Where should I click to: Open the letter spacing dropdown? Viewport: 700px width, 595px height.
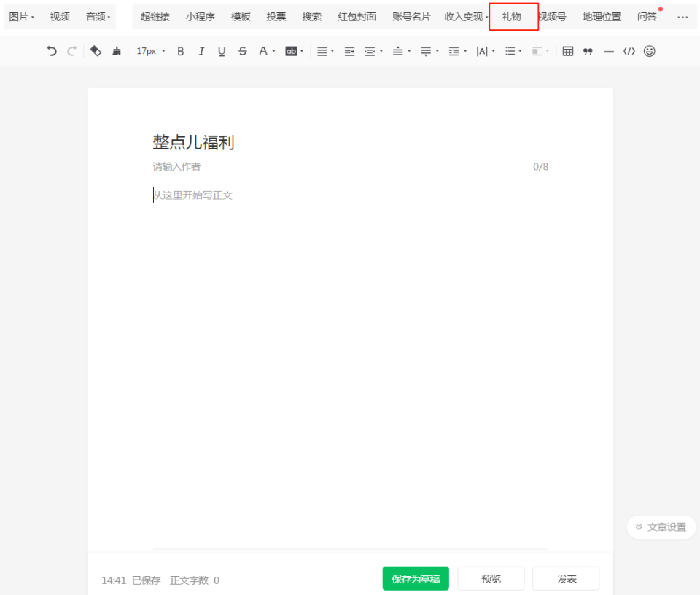(486, 51)
